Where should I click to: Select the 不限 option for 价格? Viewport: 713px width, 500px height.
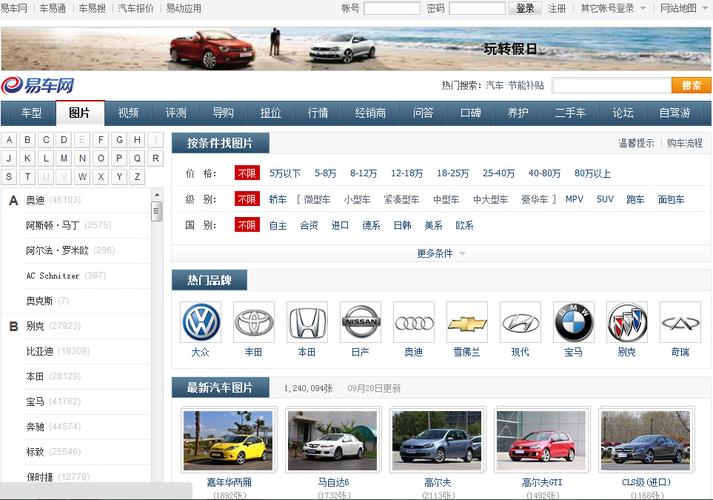pos(247,173)
